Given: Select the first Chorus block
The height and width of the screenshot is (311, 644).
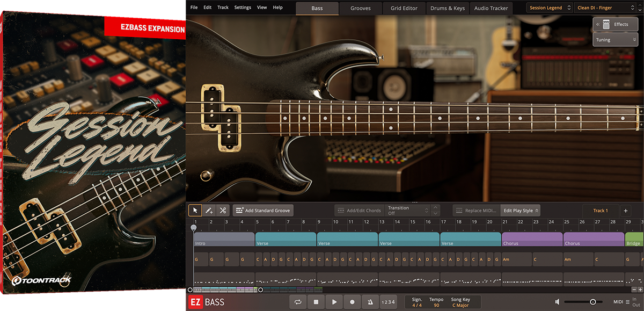Looking at the screenshot, I should point(532,239).
